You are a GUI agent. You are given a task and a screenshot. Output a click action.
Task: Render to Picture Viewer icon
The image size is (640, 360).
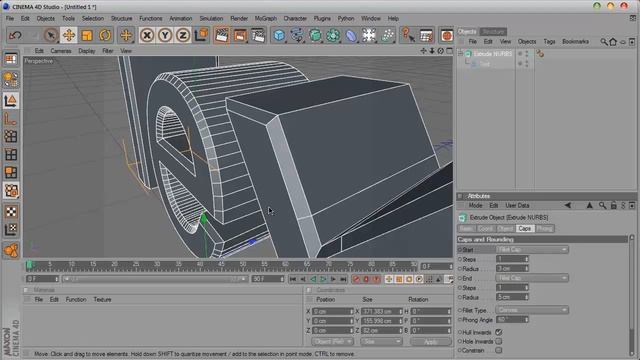point(240,35)
